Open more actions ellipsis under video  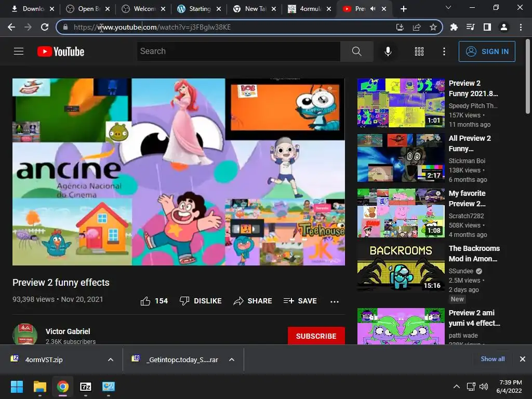tap(335, 301)
